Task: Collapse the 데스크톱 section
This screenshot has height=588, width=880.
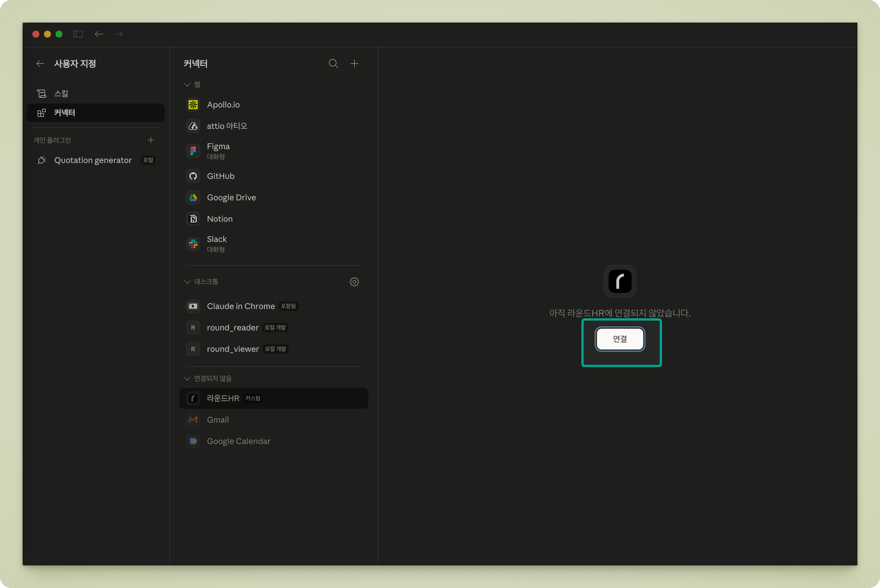Action: point(187,282)
